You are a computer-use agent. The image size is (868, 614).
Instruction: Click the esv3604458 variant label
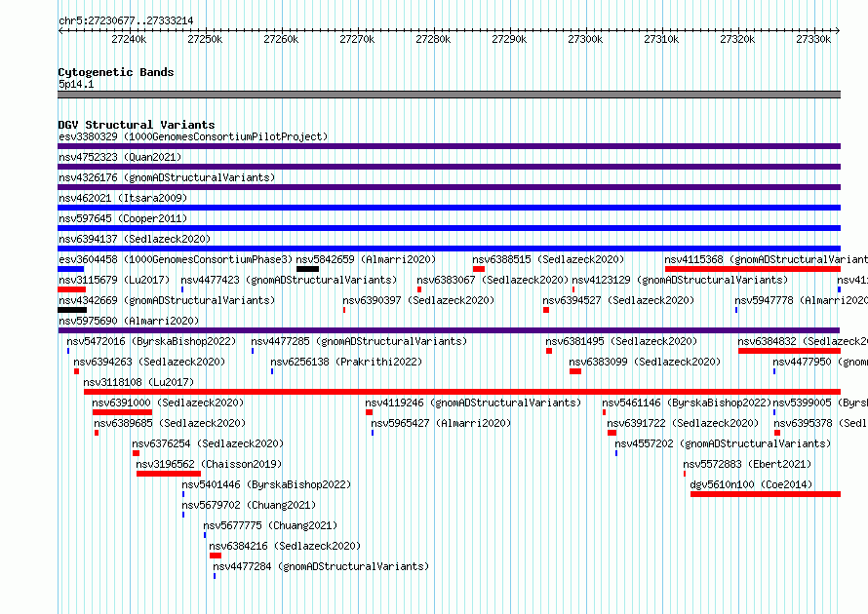[176, 259]
